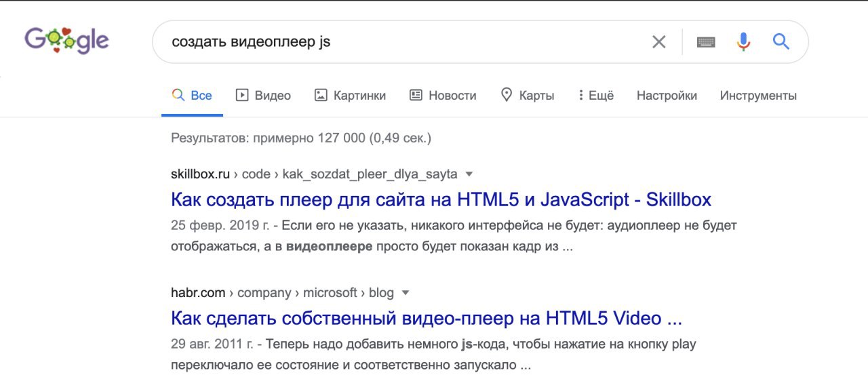
Task: Click the 'Результатов: примерно 127 000' stats text
Action: pos(301,138)
